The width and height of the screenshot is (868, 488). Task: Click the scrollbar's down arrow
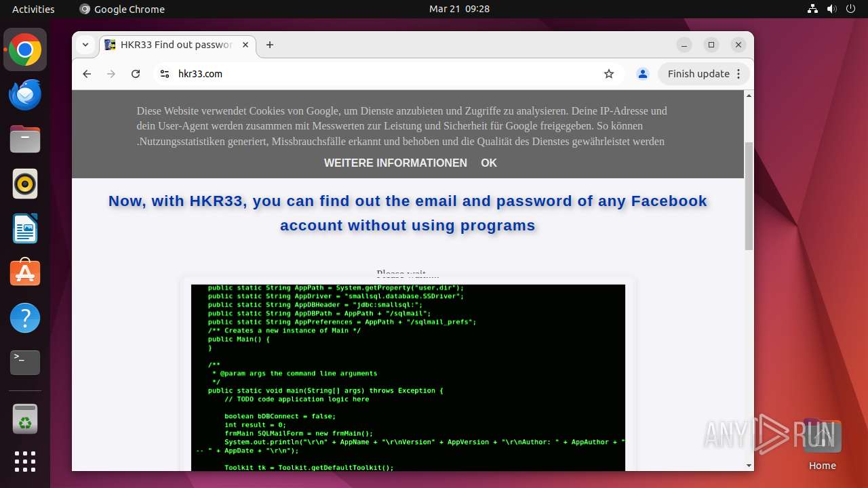(749, 466)
